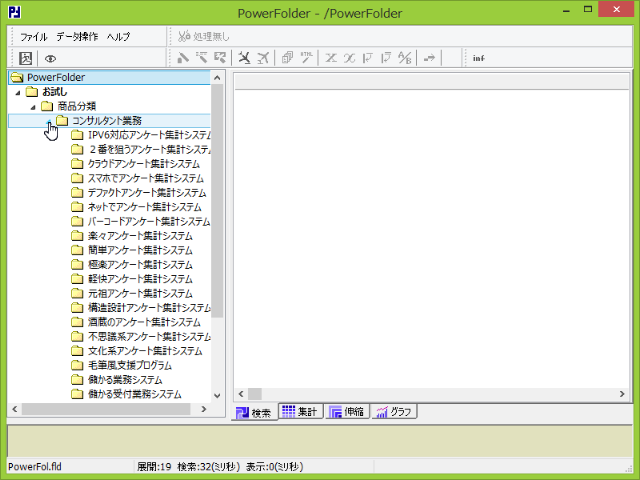The image size is (640, 480).
Task: Collapse the 商品分類 tree node
Action: [x=33, y=107]
